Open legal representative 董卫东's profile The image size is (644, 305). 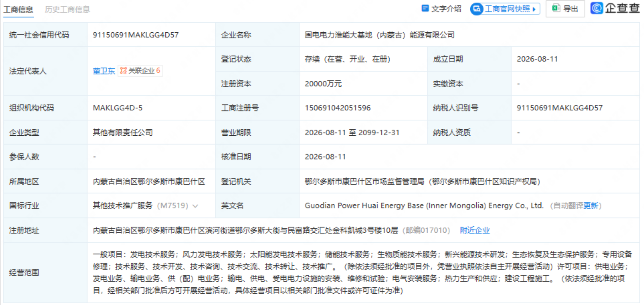point(104,71)
